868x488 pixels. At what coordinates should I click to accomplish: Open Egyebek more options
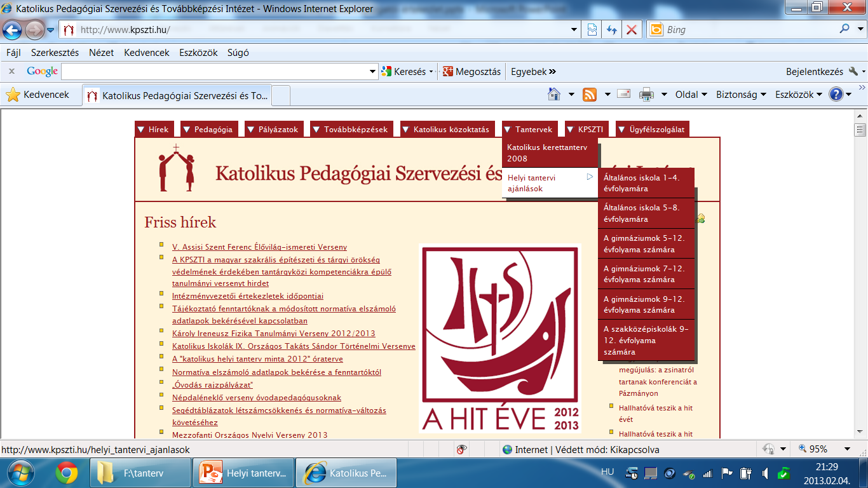[x=533, y=72]
